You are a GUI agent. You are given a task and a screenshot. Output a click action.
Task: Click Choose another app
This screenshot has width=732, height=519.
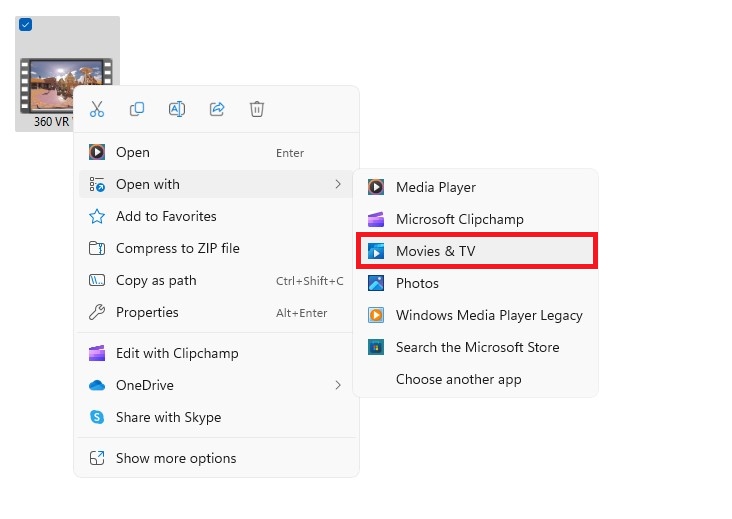[x=476, y=379]
